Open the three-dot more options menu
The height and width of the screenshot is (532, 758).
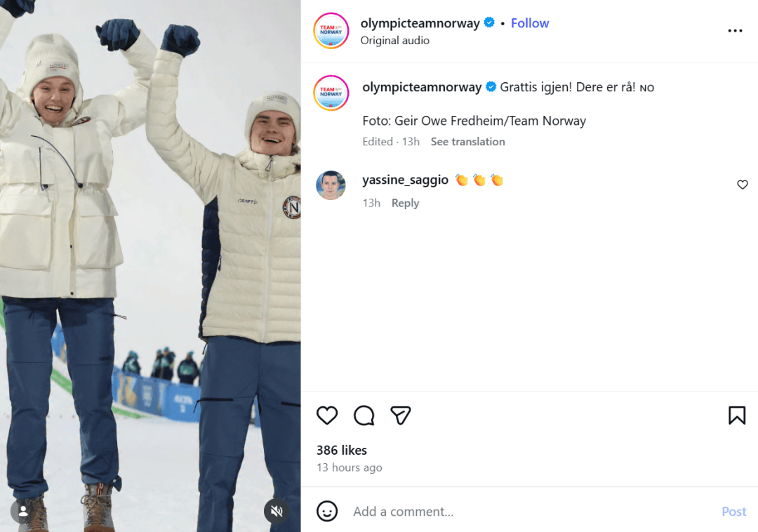735,31
